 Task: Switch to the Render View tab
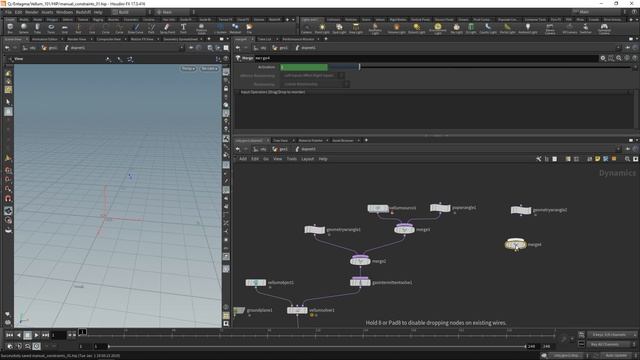(76, 39)
